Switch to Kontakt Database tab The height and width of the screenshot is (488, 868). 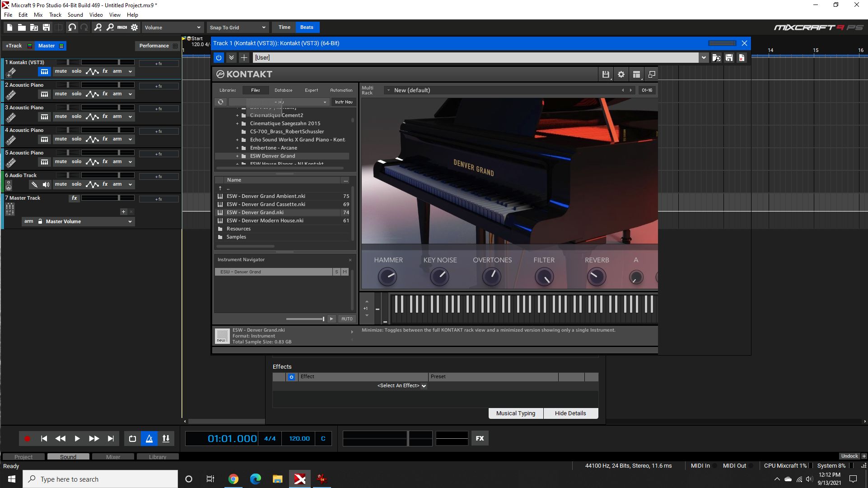pyautogui.click(x=284, y=90)
